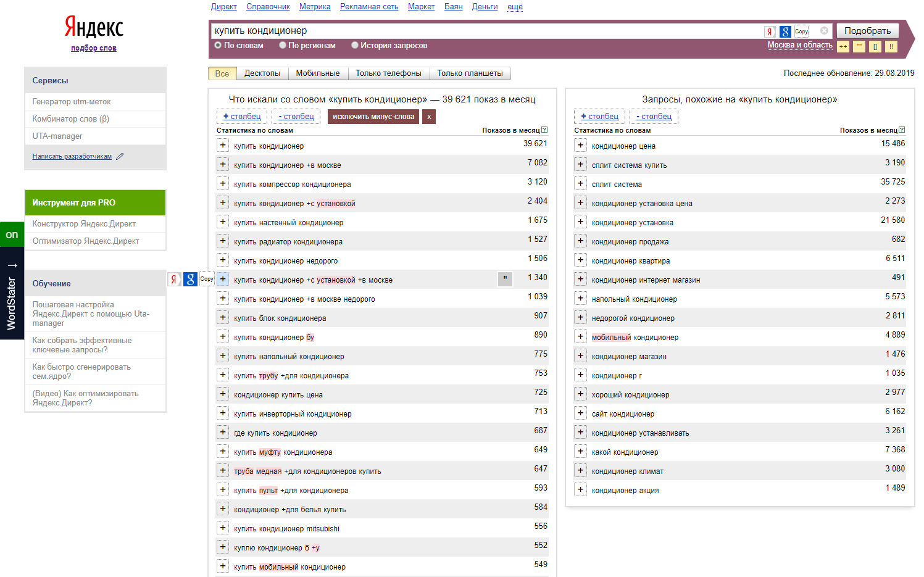Viewport: 924px width, 577px height.
Task: Clear the search query with the round X icon
Action: coord(824,31)
